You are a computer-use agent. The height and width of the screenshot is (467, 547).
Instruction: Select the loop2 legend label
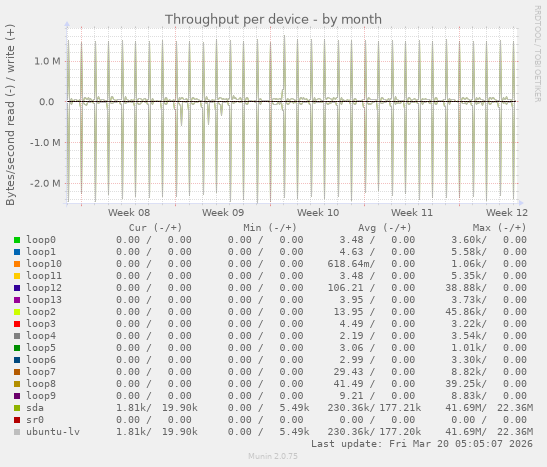click(x=41, y=312)
